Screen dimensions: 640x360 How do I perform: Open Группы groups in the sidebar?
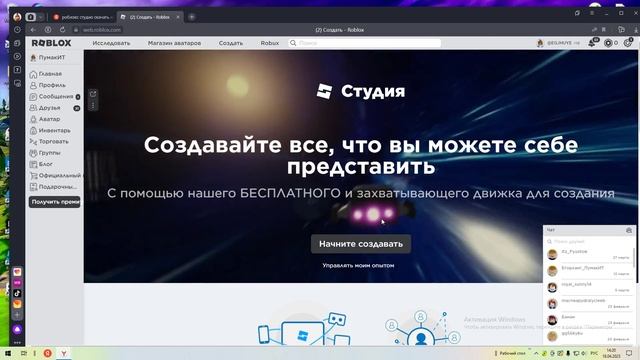point(45,153)
